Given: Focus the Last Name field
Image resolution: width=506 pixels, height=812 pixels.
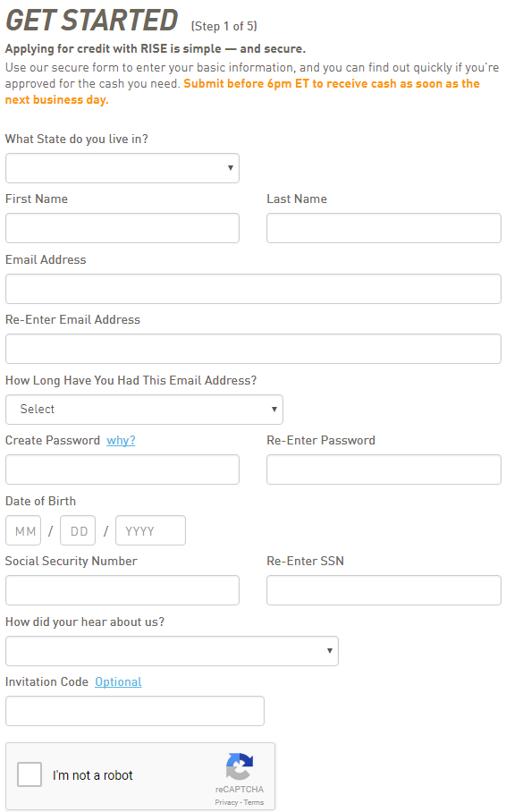Looking at the screenshot, I should coord(384,228).
